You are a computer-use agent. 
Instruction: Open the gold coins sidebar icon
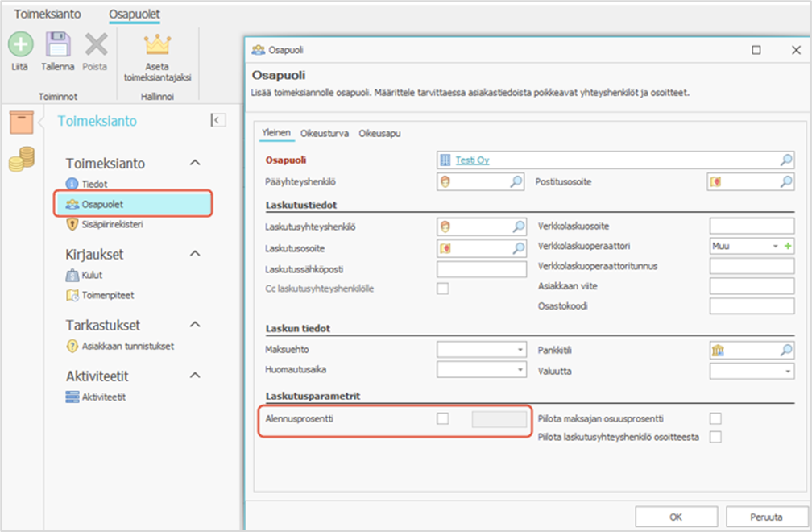pyautogui.click(x=22, y=161)
